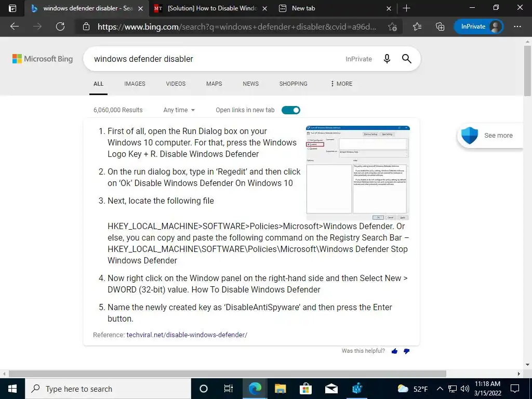Open Task View on the taskbar

(x=229, y=389)
